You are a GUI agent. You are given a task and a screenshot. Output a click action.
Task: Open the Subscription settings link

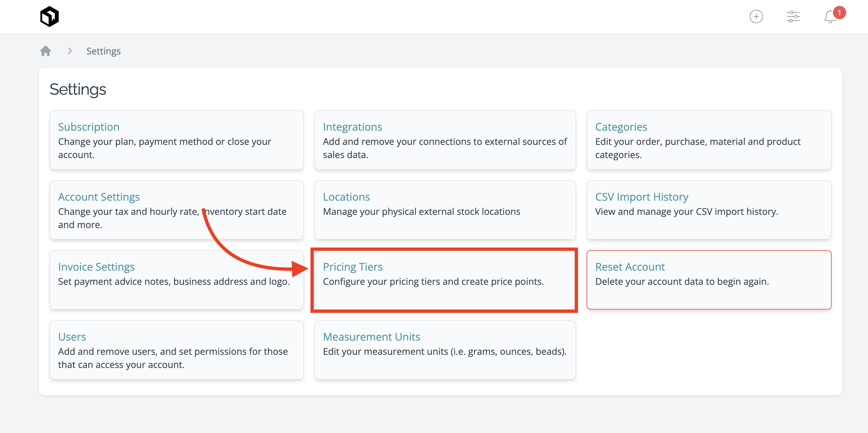coord(89,127)
